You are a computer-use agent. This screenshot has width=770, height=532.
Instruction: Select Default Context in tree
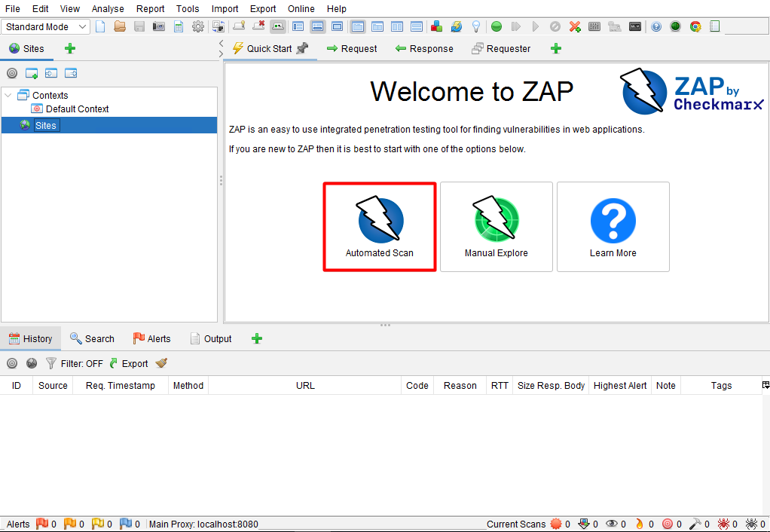point(70,109)
